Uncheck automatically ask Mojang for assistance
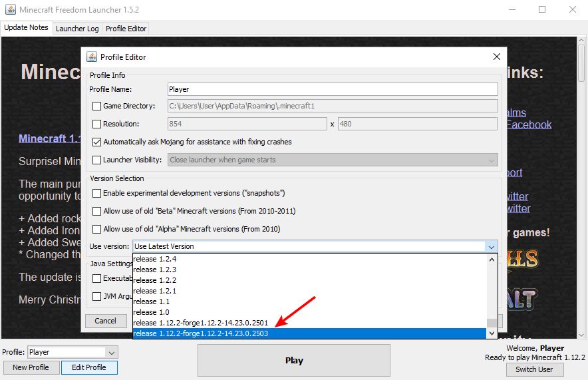 [x=97, y=142]
